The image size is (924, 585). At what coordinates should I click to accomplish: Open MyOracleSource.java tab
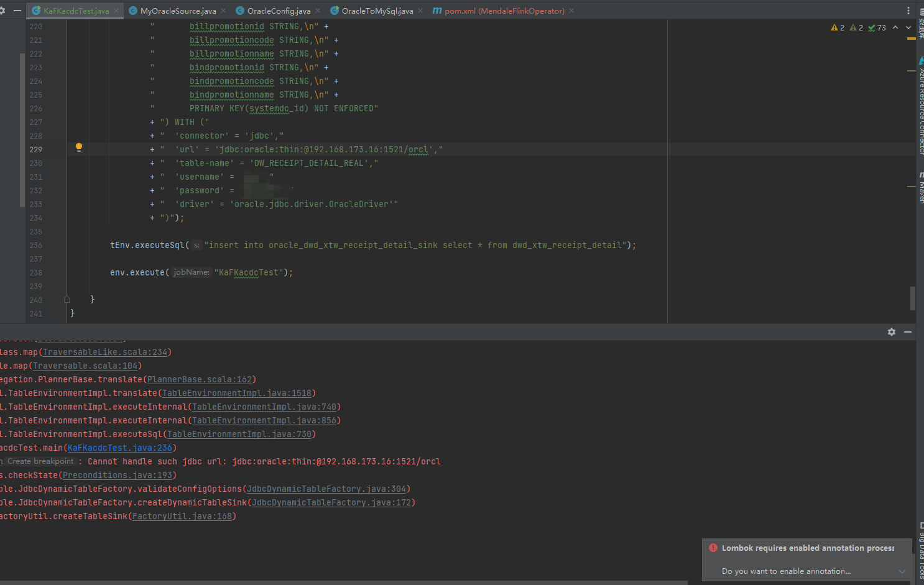tap(178, 11)
